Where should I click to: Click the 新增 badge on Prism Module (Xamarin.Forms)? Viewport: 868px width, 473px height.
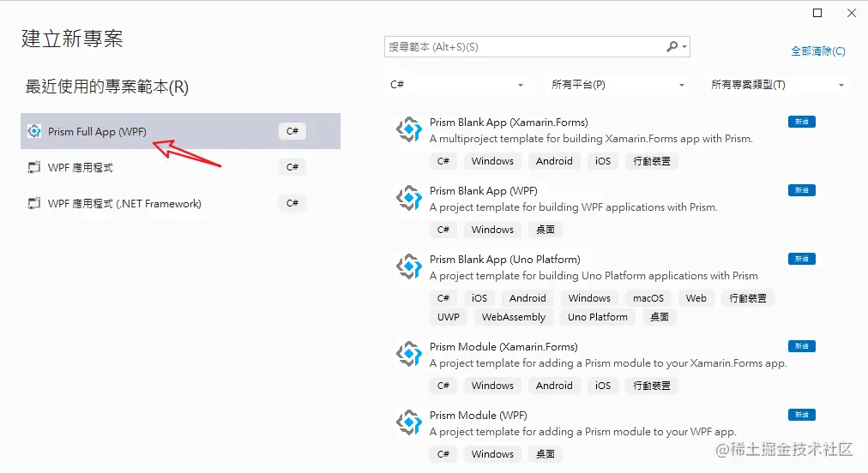pyautogui.click(x=802, y=346)
